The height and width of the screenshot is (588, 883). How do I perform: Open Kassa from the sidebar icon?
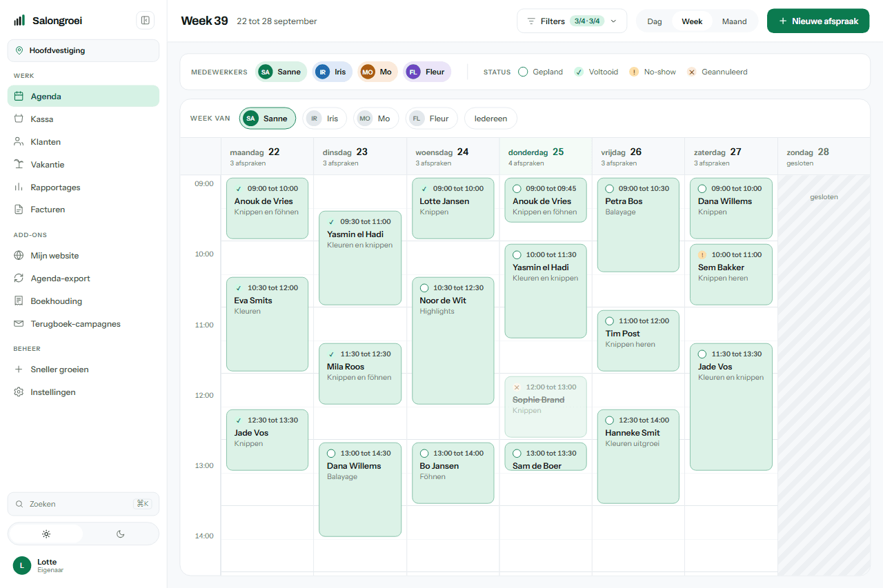click(x=19, y=119)
